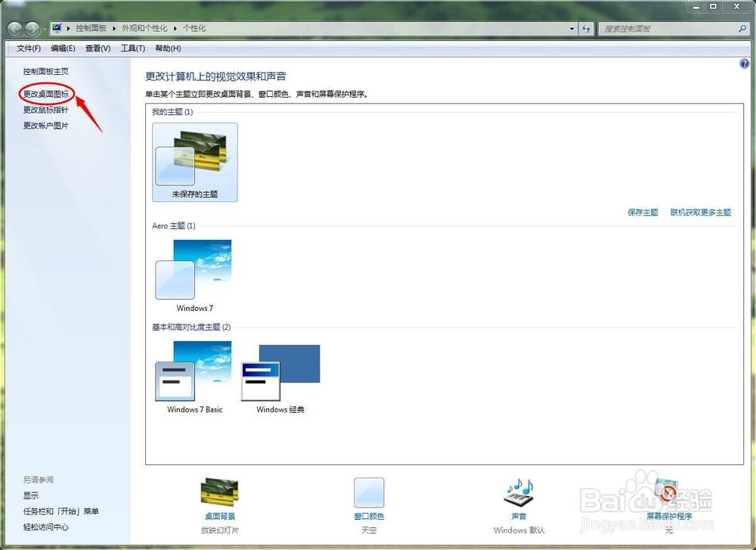Click the blue help question mark icon

(x=745, y=64)
